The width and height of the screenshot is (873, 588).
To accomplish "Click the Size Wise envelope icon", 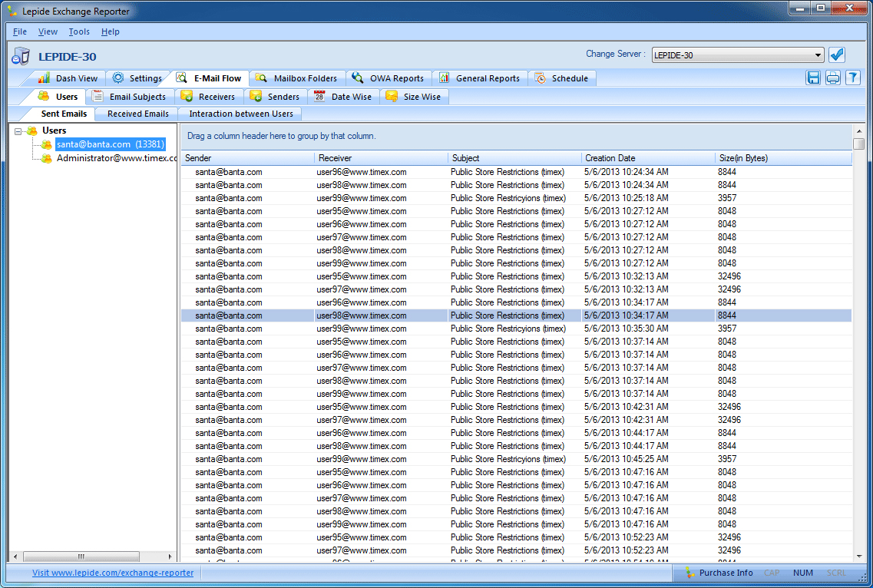I will pyautogui.click(x=392, y=96).
